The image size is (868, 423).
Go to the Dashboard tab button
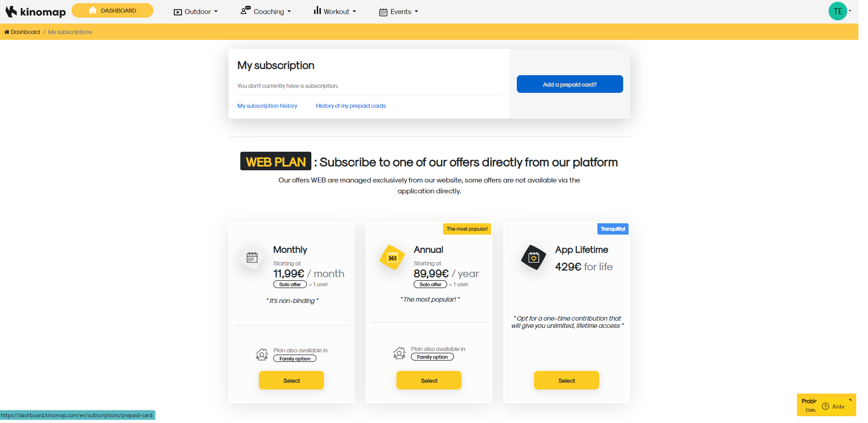pos(112,10)
